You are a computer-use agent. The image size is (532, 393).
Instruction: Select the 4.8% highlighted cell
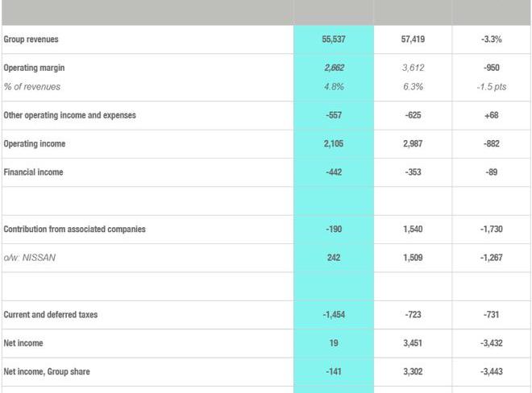pos(334,87)
